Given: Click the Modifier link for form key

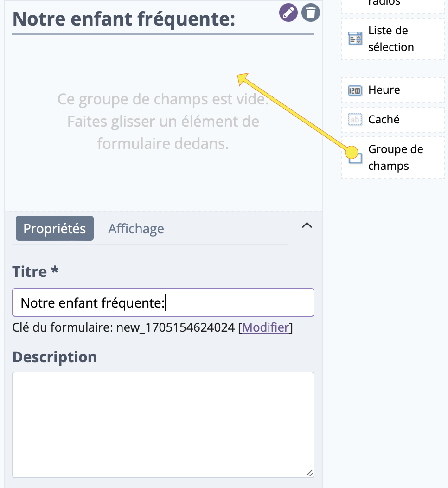Looking at the screenshot, I should [265, 327].
